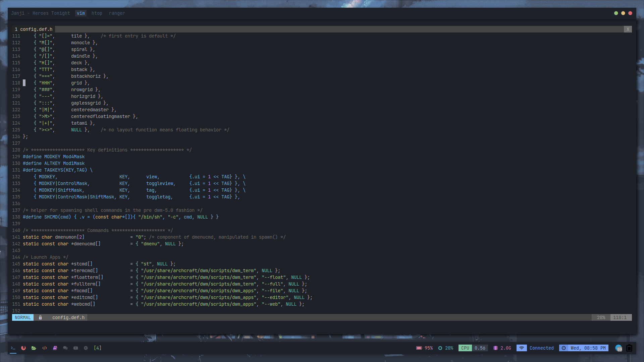Switch to the htop tab
This screenshot has height=362, width=644.
[x=97, y=13]
